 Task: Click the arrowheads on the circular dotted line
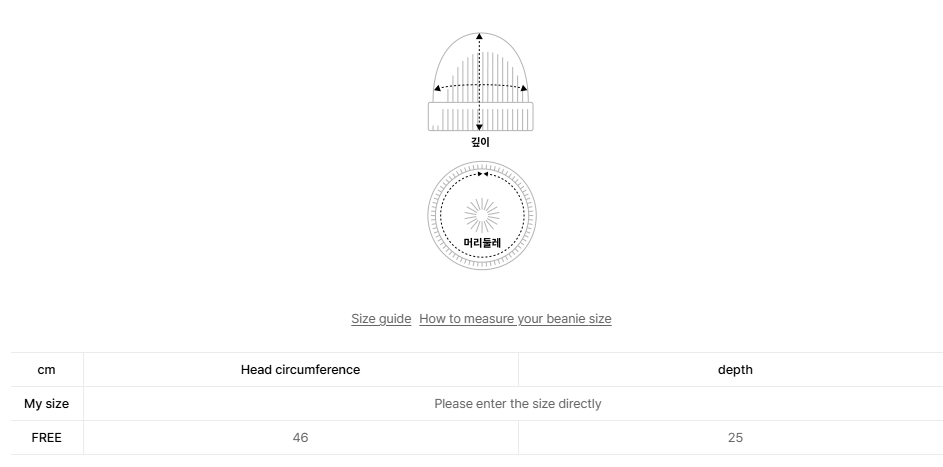coord(482,174)
